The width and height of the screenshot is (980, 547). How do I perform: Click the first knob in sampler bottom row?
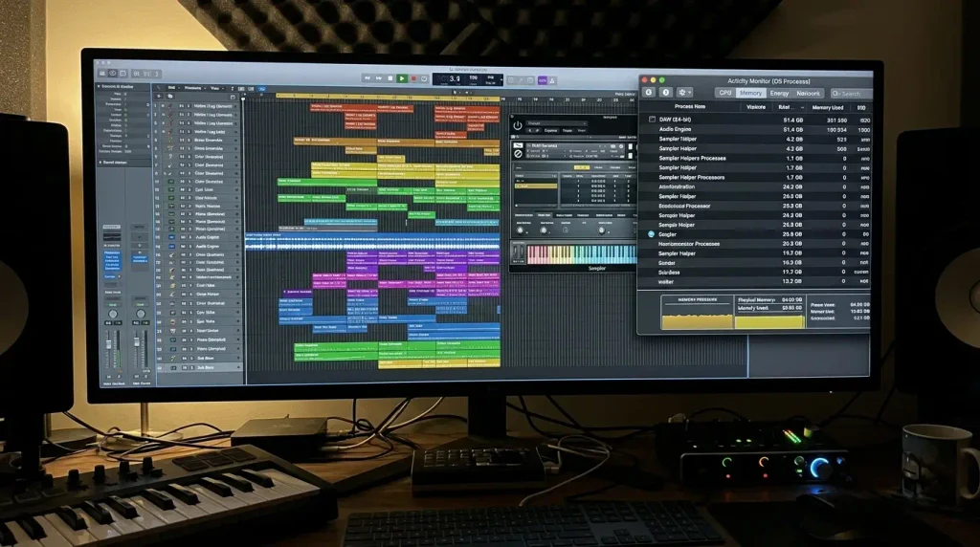[520, 230]
